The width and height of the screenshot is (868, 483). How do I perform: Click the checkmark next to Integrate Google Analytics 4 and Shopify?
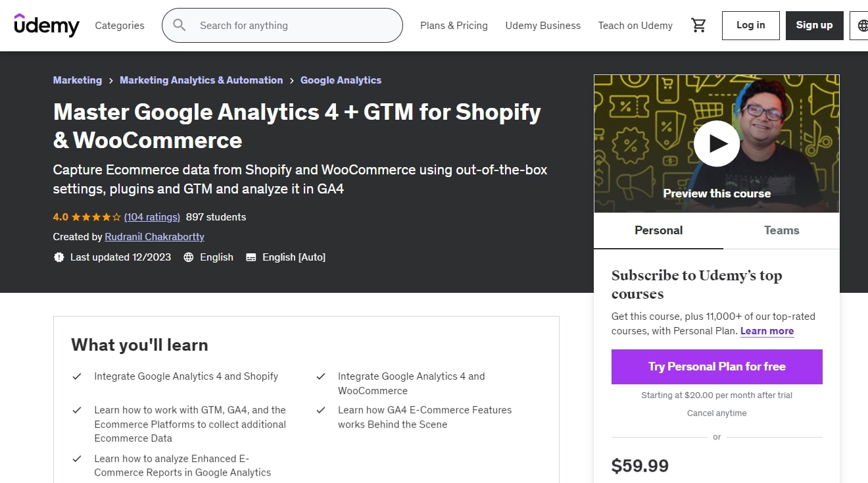[x=76, y=376]
